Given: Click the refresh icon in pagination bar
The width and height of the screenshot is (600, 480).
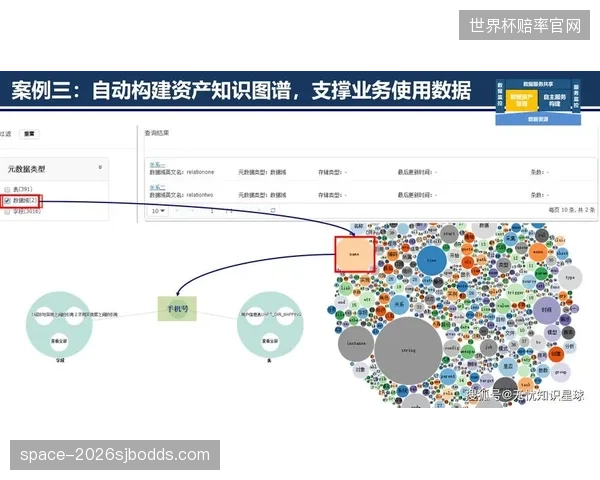Looking at the screenshot, I should [x=273, y=210].
